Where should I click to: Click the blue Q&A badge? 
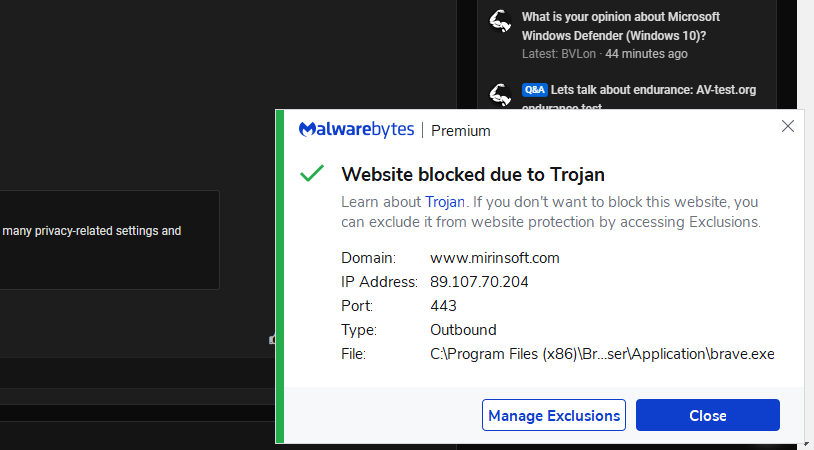click(534, 90)
